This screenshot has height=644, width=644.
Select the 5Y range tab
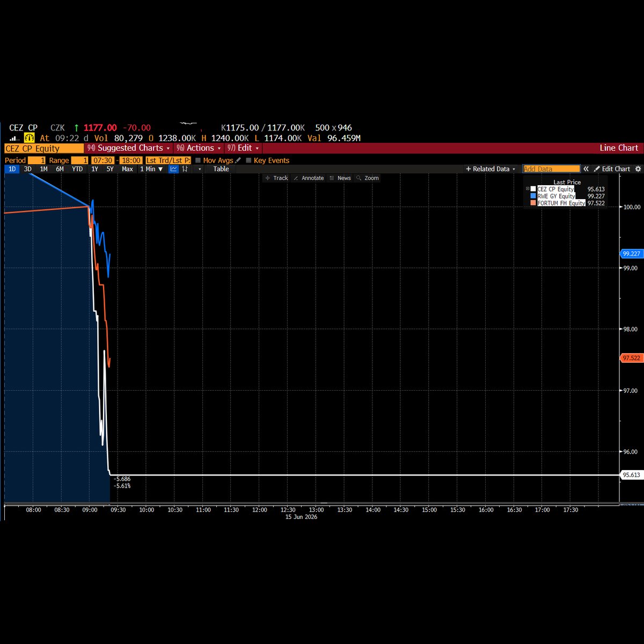pyautogui.click(x=110, y=169)
